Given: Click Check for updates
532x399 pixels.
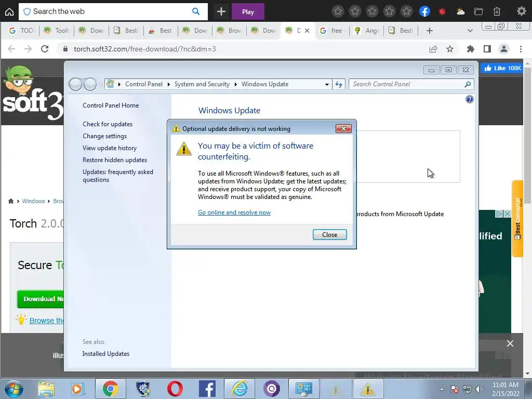Looking at the screenshot, I should (108, 124).
